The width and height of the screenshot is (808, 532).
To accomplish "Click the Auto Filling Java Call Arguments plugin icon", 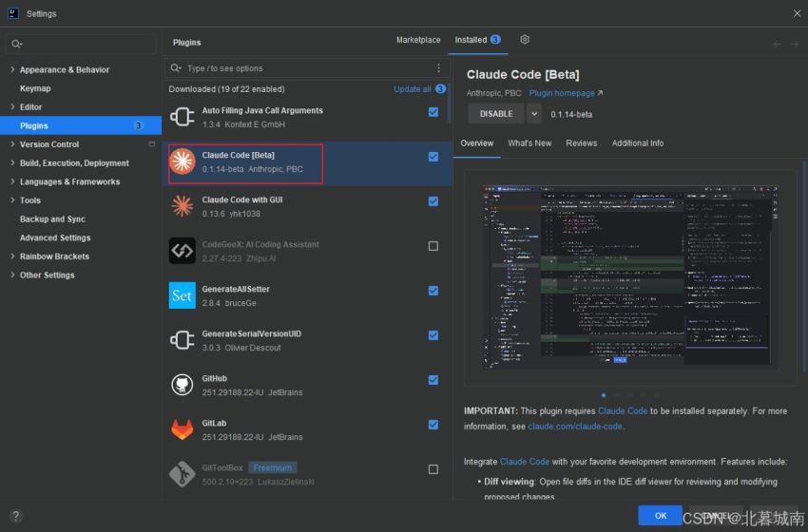I will coord(183,117).
